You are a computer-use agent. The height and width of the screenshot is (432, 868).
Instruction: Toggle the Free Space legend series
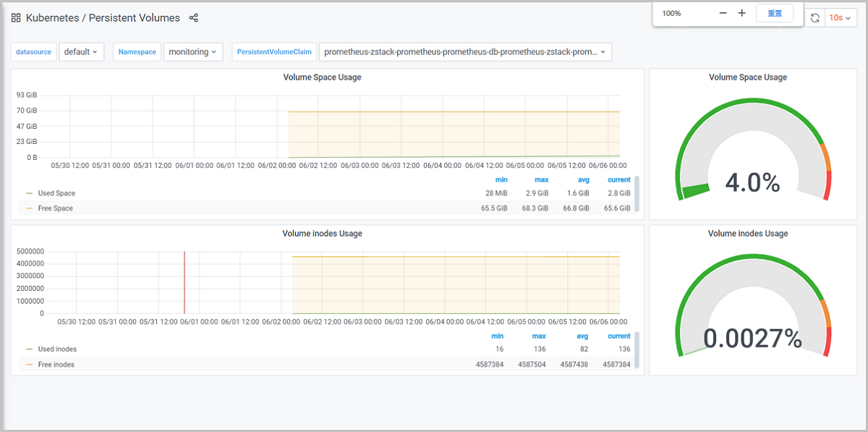[55, 208]
